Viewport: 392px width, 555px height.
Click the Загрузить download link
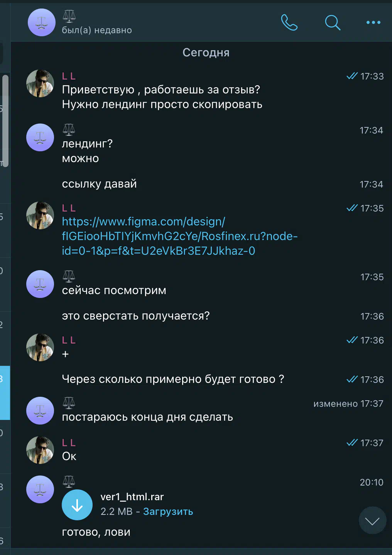pos(168,511)
